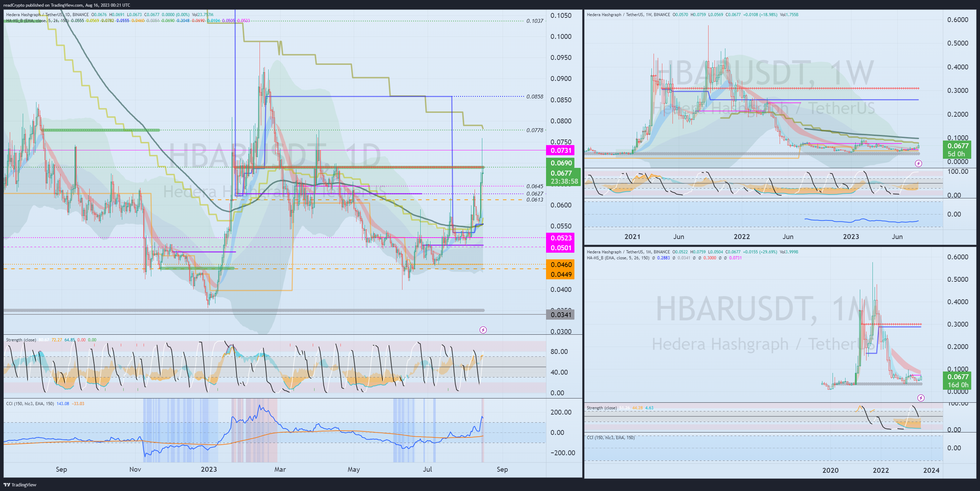The height and width of the screenshot is (491, 980).
Task: Click the 0.0778 horizontal line label
Action: [x=534, y=130]
